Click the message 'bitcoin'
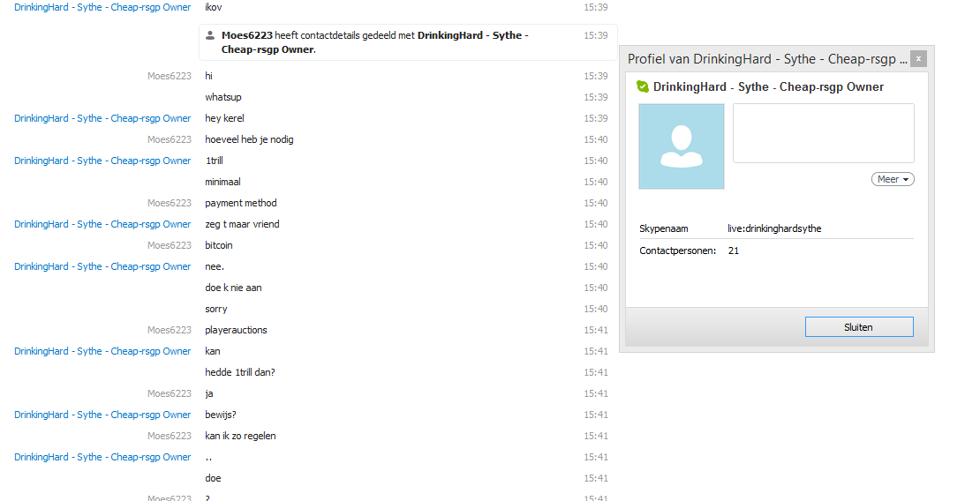The height and width of the screenshot is (501, 980). (x=219, y=245)
